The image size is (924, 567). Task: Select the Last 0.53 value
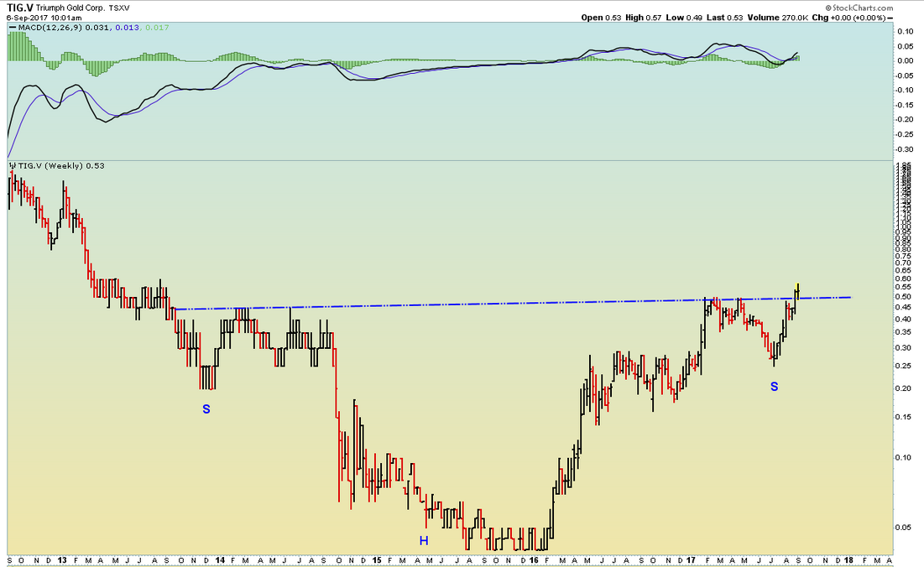(x=724, y=18)
